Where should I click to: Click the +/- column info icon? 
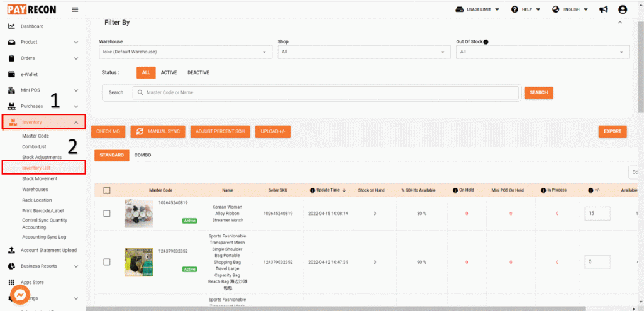[590, 190]
